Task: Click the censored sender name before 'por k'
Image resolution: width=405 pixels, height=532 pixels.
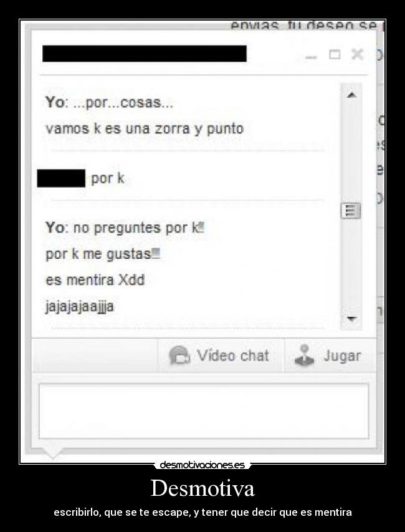Action: 61,178
